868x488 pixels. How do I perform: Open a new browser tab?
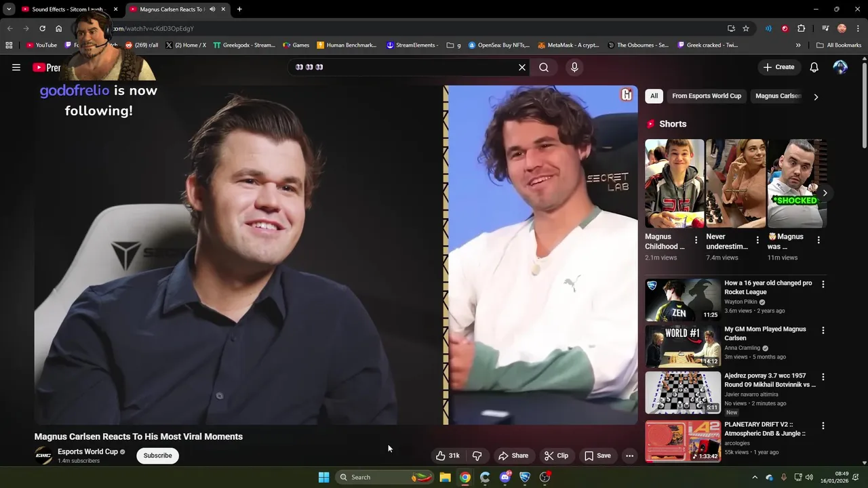[239, 9]
